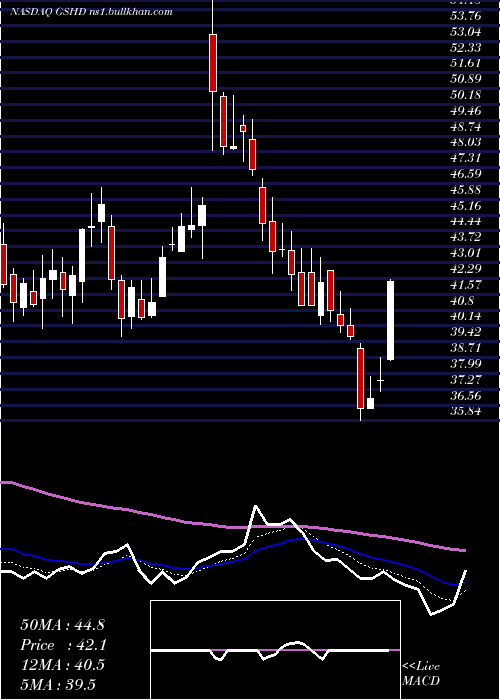Click the <<Live MACD label

point(421,674)
